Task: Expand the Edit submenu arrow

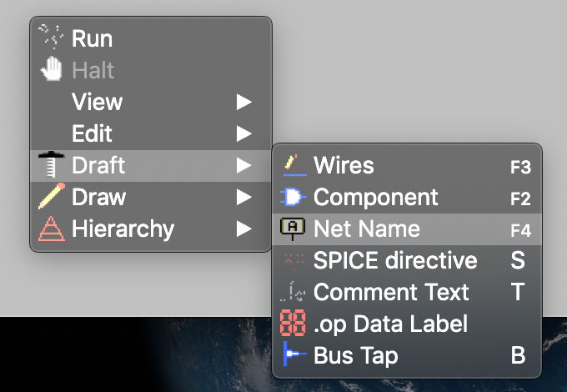Action: [244, 133]
